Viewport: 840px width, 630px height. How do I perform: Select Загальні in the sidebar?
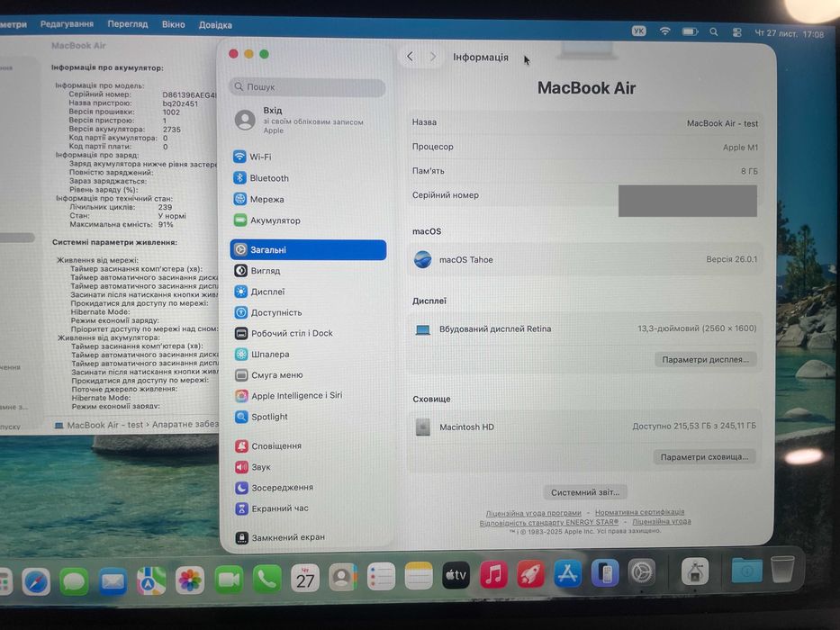click(x=308, y=249)
